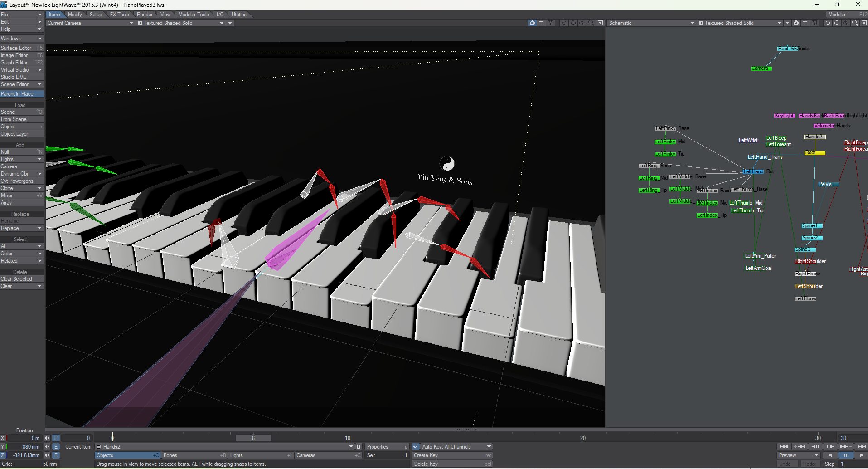Click frame 20 on the timeline
Screen dimensions: 868x469
[583, 438]
